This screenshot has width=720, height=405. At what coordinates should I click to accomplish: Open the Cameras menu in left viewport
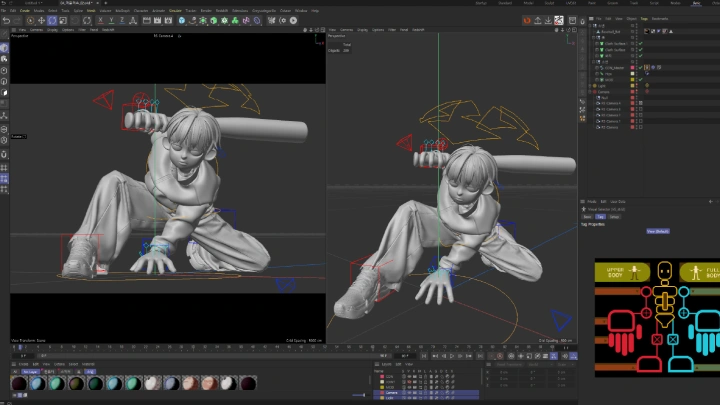click(34, 29)
